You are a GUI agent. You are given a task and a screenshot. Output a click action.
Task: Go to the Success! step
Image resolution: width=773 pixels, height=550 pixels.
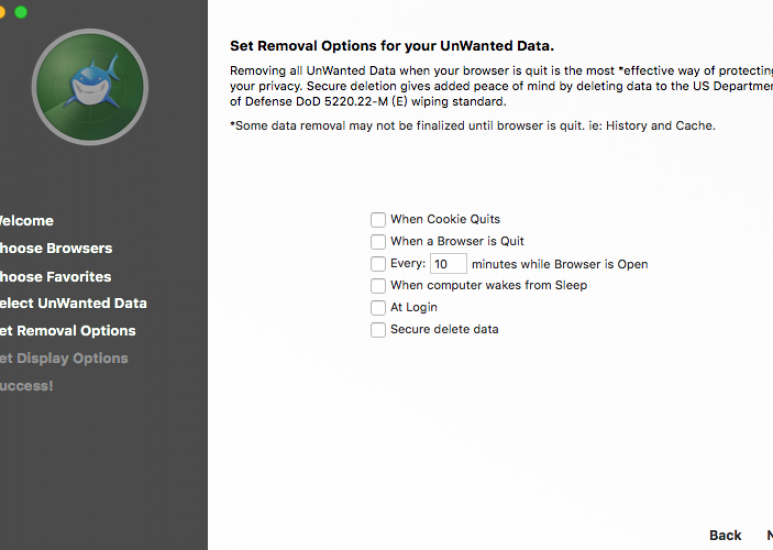pos(26,386)
